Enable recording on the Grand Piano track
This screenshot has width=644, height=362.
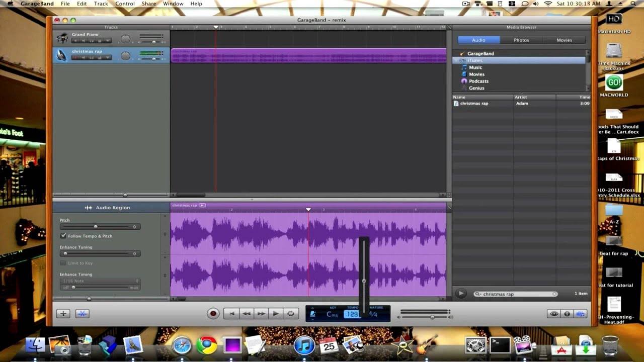[75, 41]
